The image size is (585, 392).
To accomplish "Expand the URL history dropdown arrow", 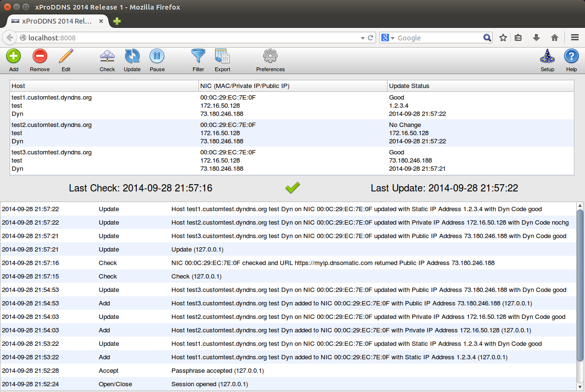I will (x=363, y=38).
